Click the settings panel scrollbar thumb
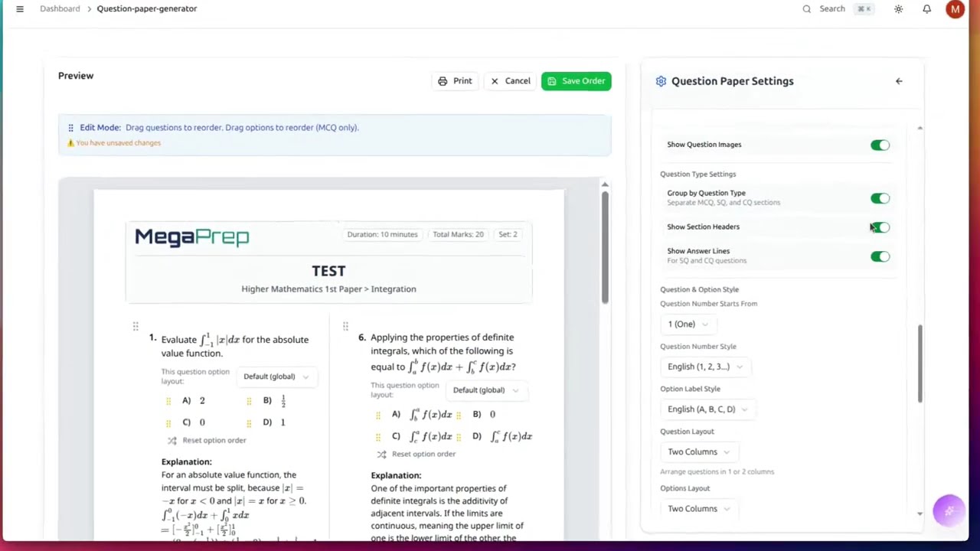 [x=920, y=364]
